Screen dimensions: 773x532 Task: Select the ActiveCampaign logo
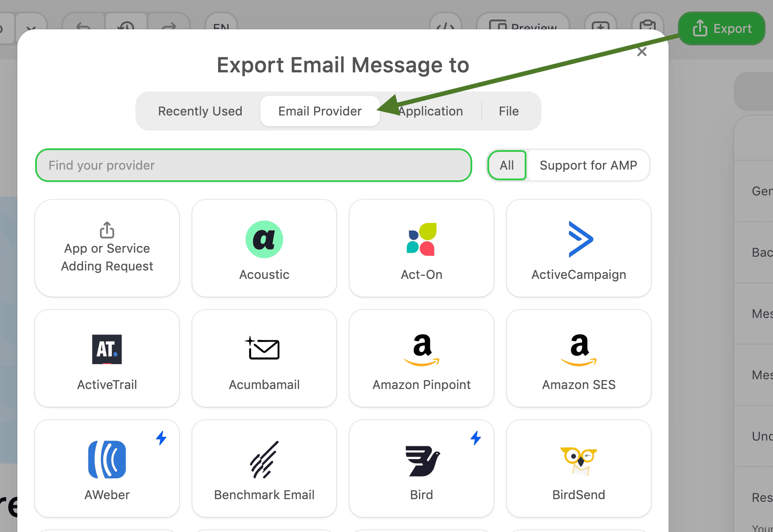[x=580, y=239]
